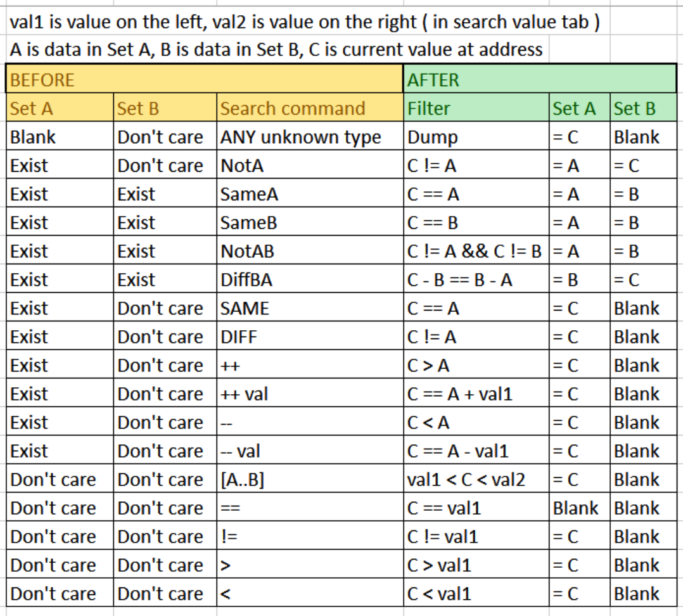Select the Dump filter cell
Screen dimensions: 683x616
click(x=476, y=136)
